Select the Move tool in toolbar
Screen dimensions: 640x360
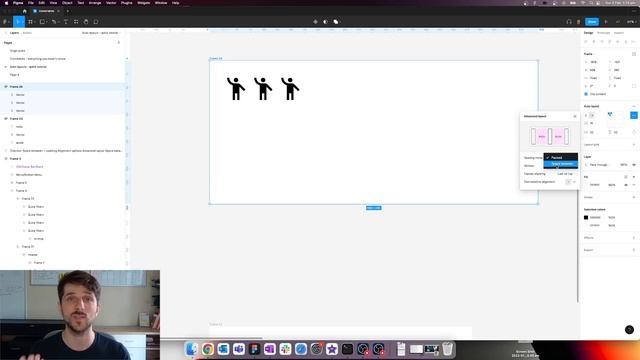tap(18, 22)
